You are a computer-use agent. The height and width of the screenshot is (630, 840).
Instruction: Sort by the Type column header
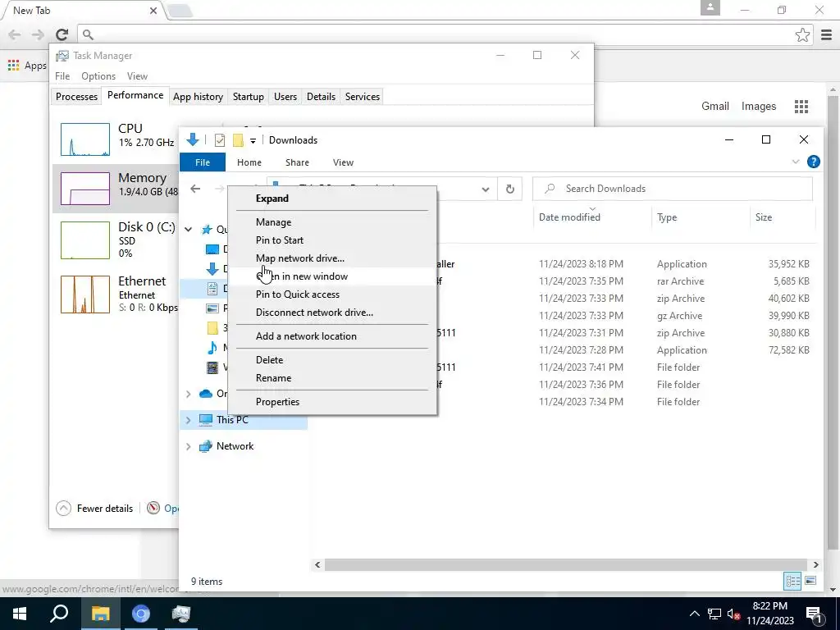667,217
